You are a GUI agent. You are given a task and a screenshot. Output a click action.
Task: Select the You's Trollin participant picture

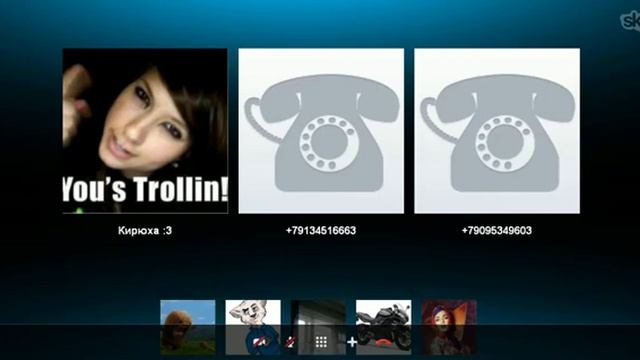coord(145,131)
